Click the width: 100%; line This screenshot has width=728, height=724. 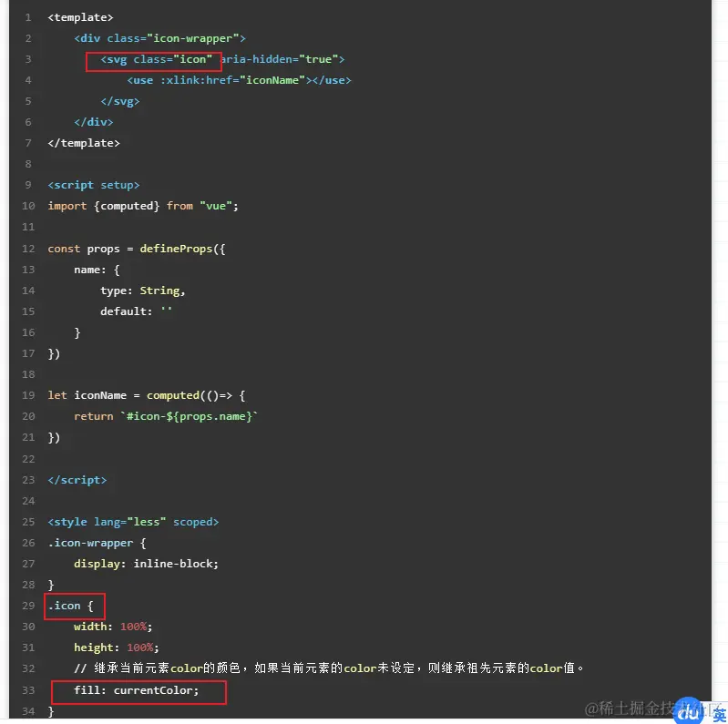point(113,627)
